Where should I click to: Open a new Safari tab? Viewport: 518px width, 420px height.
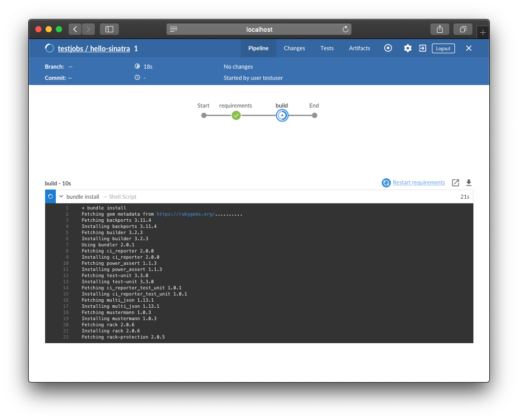(x=483, y=32)
